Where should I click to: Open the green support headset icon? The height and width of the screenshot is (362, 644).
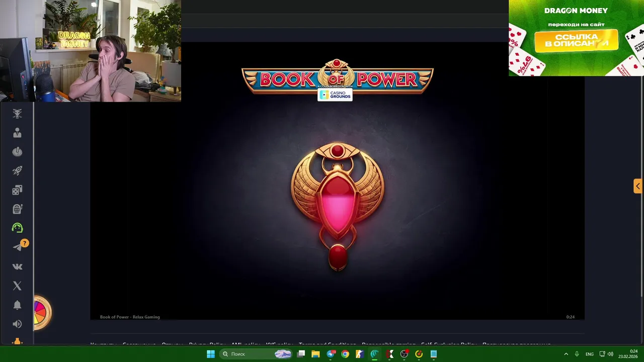click(17, 228)
